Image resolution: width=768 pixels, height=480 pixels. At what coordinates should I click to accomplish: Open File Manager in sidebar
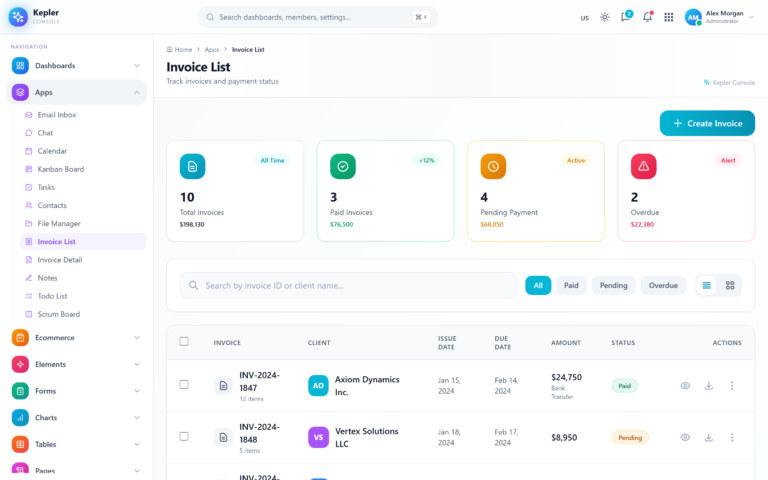click(83, 223)
